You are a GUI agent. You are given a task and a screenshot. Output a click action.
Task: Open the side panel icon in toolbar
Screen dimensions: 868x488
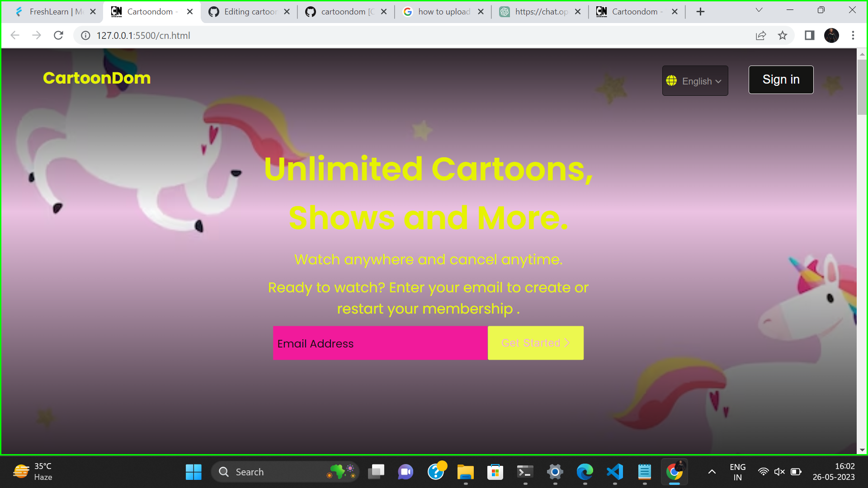810,35
